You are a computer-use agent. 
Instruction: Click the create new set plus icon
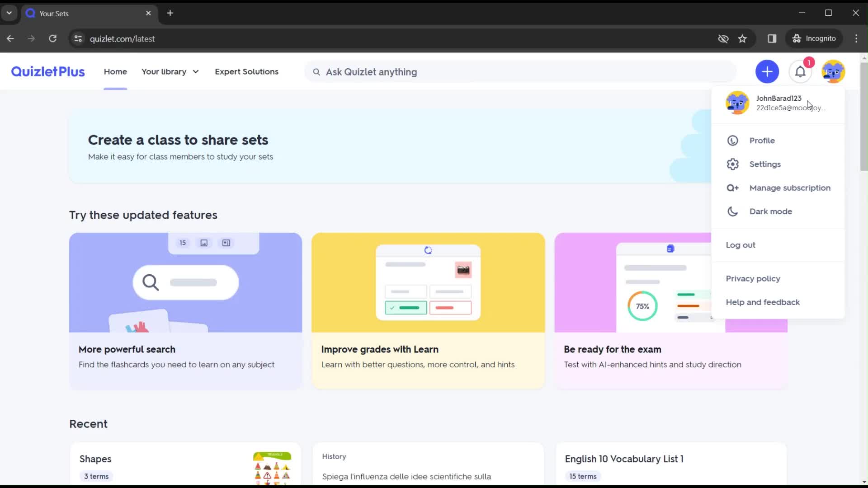pyautogui.click(x=767, y=71)
